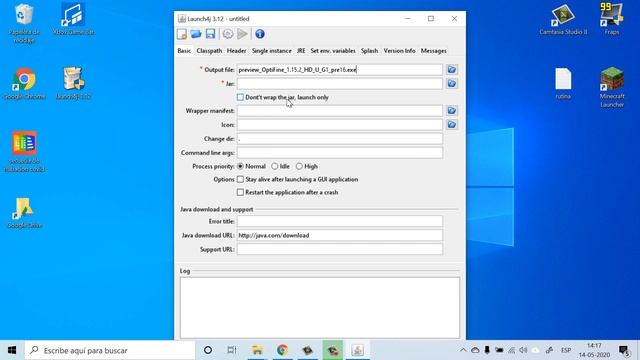The height and width of the screenshot is (360, 640).
Task: Switch to the Java app taskbar icon
Action: [x=358, y=350]
